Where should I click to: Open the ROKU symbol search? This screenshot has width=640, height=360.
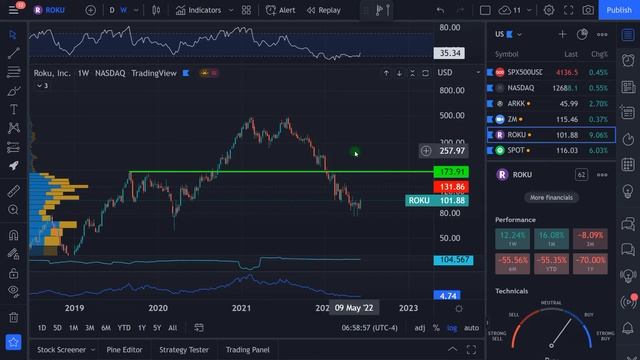coord(49,10)
